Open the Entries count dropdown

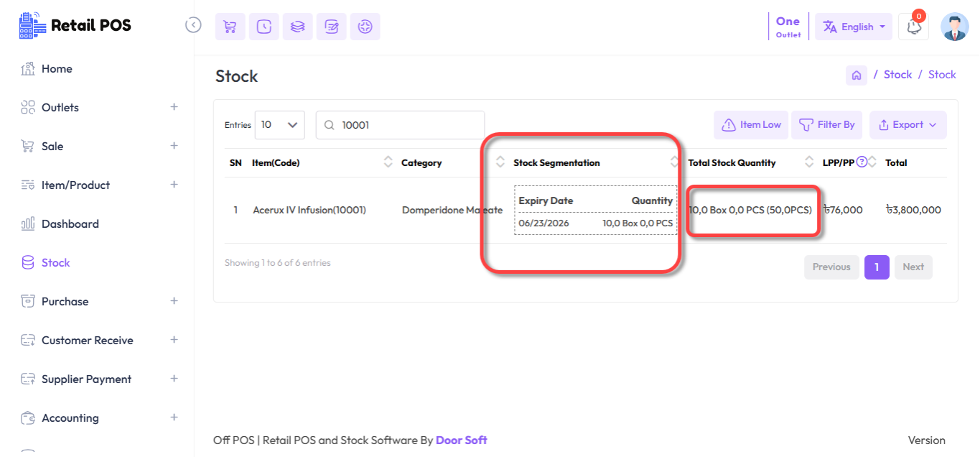(x=279, y=125)
